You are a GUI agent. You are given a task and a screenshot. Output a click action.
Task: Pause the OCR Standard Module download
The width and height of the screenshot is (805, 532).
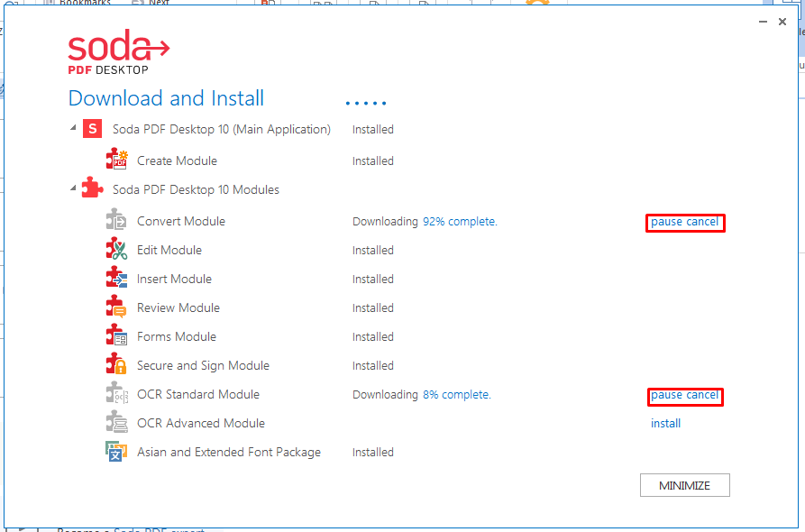coord(666,395)
